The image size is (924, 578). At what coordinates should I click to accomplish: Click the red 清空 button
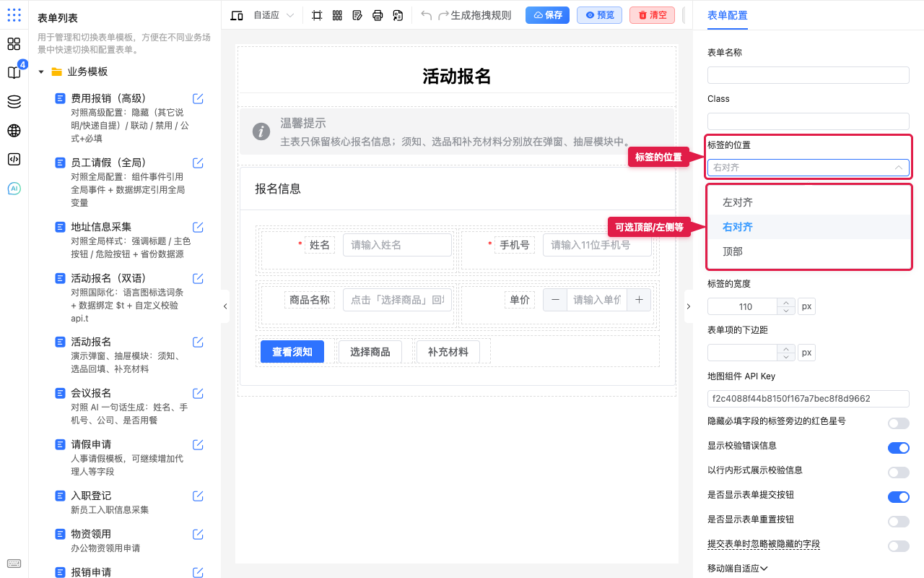point(652,15)
